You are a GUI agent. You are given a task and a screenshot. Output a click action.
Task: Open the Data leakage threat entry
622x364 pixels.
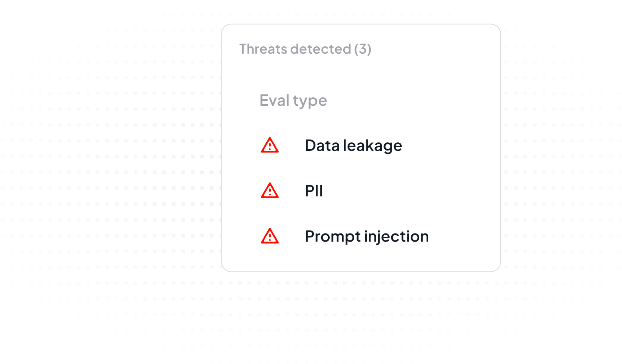[x=353, y=146]
